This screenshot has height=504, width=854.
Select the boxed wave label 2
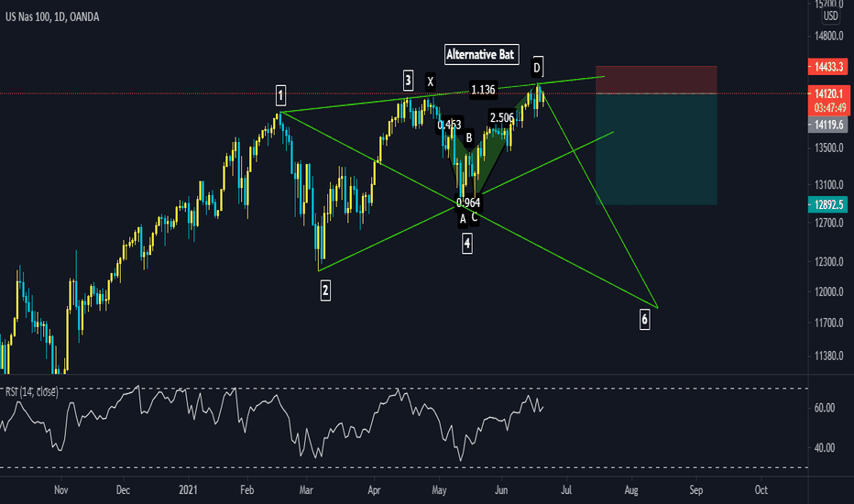pos(325,290)
